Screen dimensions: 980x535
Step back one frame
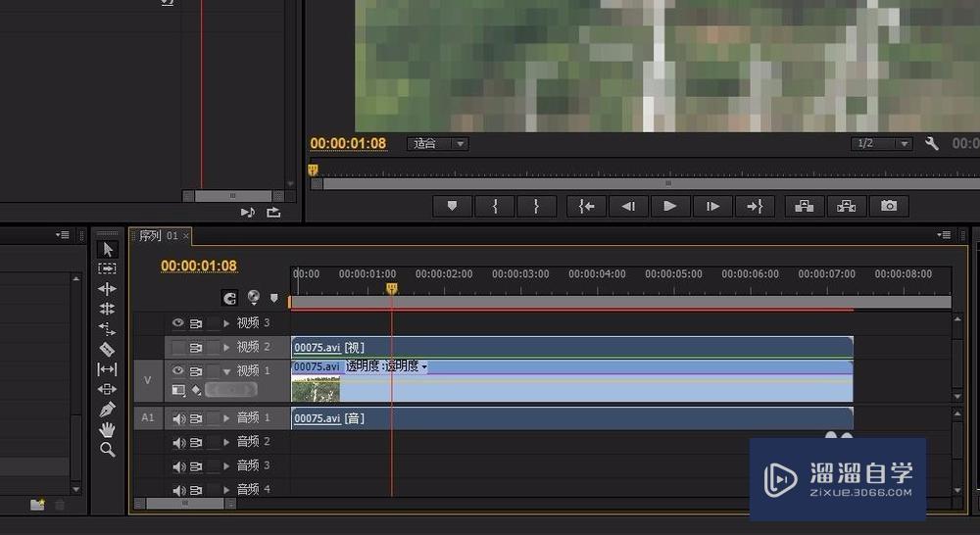click(x=628, y=206)
